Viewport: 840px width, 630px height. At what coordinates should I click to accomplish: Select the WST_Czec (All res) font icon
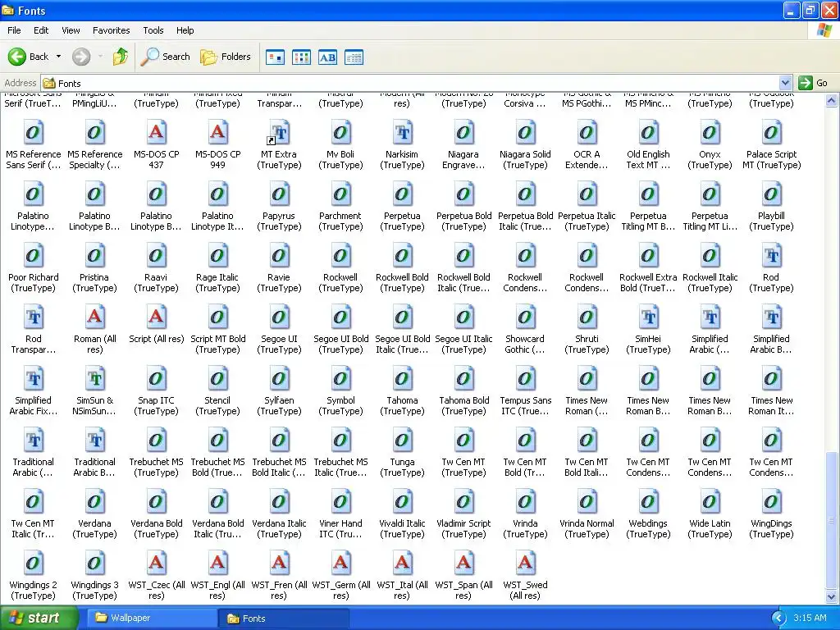tap(156, 564)
